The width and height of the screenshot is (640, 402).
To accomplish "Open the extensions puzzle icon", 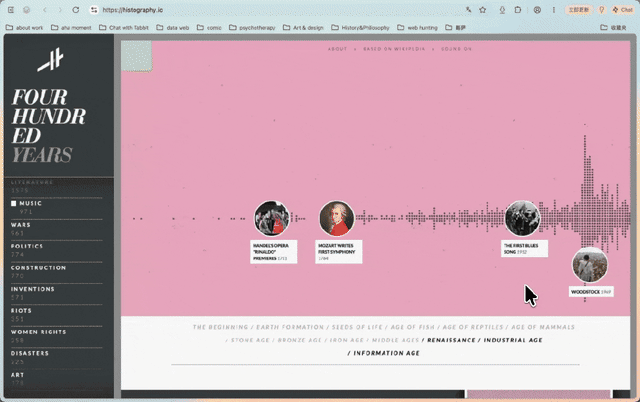I will [518, 10].
